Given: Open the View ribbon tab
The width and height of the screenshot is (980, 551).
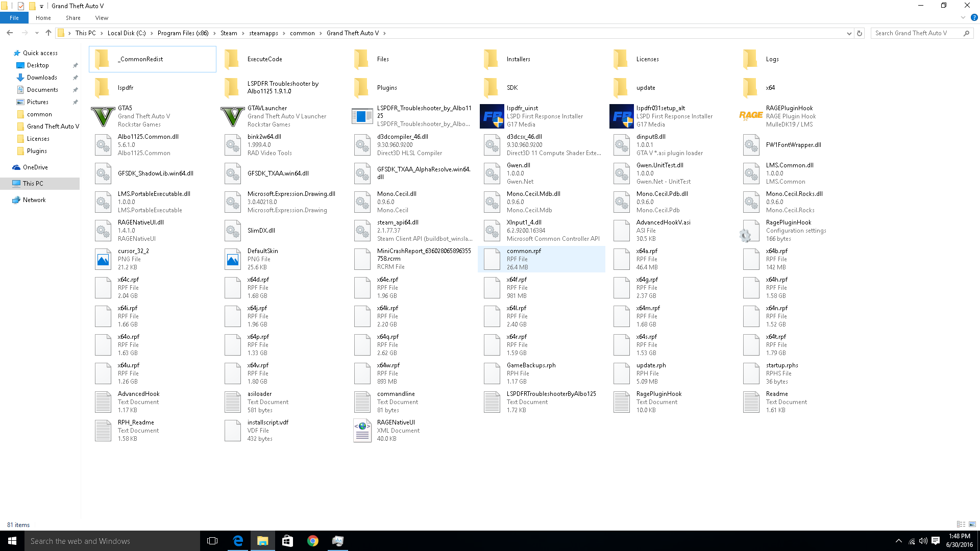Looking at the screenshot, I should click(x=102, y=18).
